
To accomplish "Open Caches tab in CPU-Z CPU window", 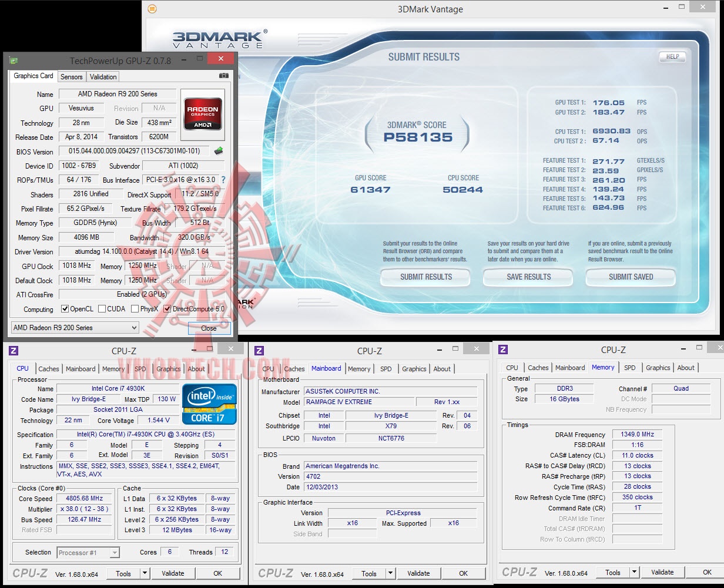I will (49, 369).
